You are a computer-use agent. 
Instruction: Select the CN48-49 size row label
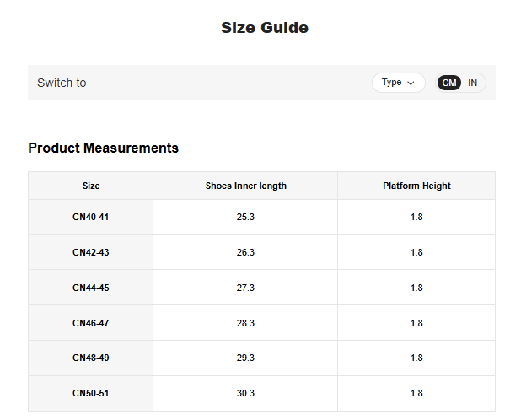[x=91, y=358]
